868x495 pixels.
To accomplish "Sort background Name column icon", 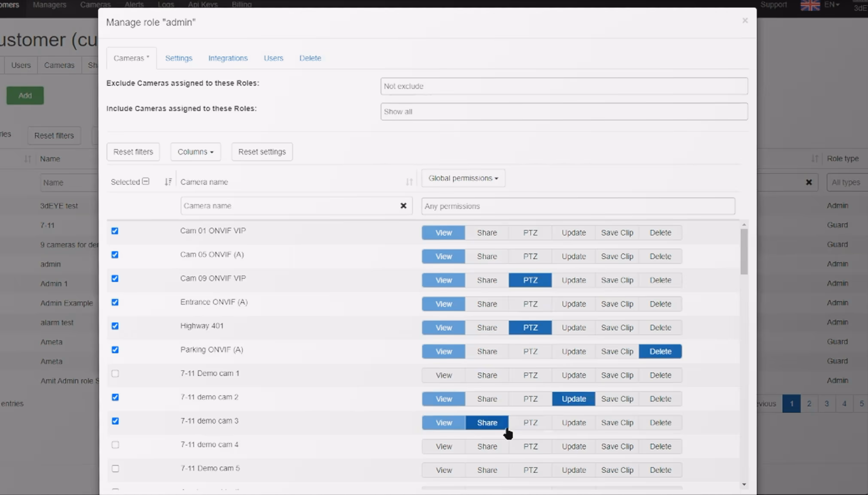I will (27, 159).
